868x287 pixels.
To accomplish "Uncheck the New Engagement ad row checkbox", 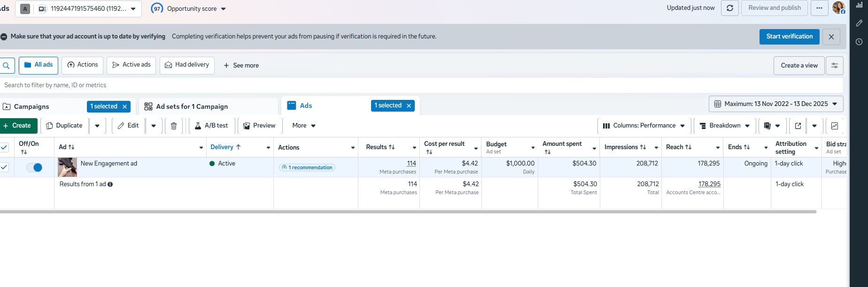I will pyautogui.click(x=4, y=167).
